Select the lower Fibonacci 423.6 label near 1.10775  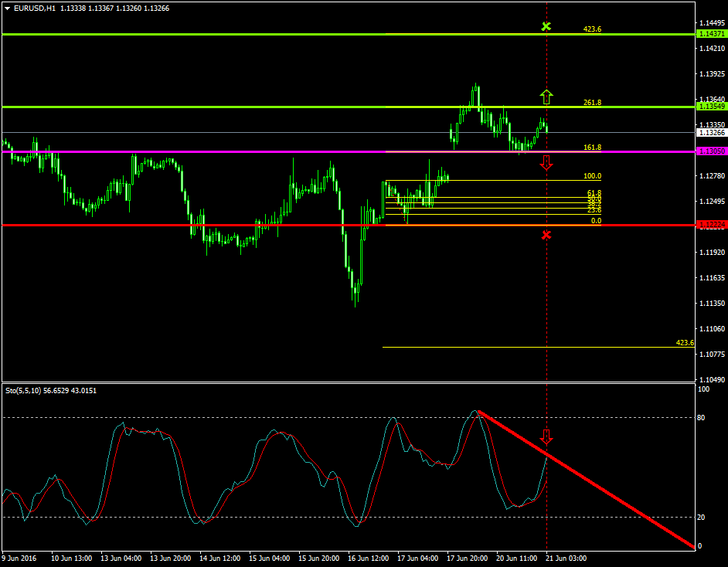coord(684,342)
